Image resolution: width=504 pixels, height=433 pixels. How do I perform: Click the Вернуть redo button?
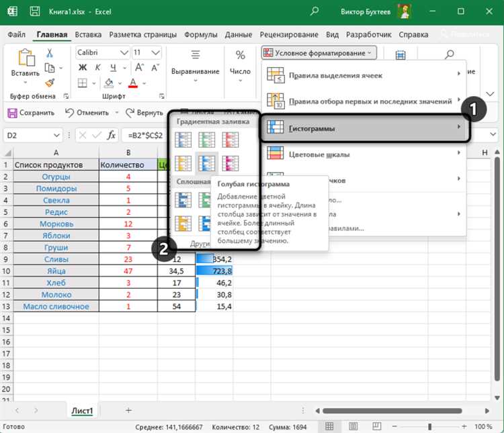pyautogui.click(x=144, y=113)
